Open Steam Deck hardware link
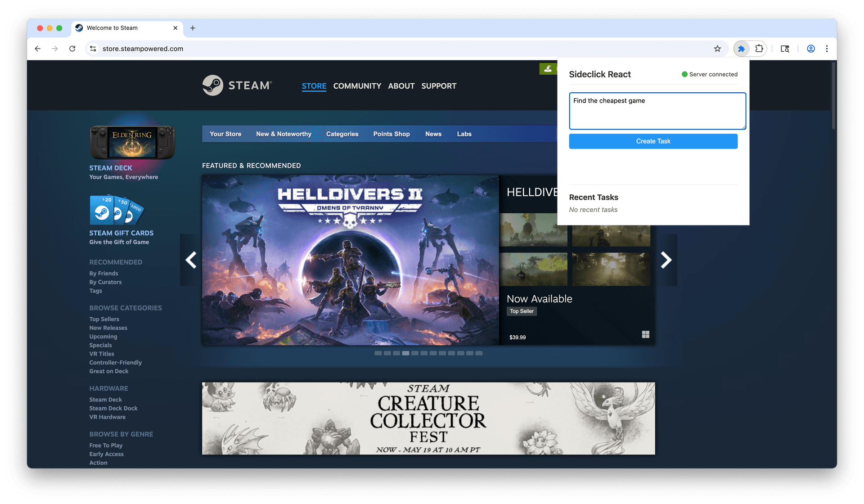Image resolution: width=864 pixels, height=504 pixels. (x=105, y=400)
